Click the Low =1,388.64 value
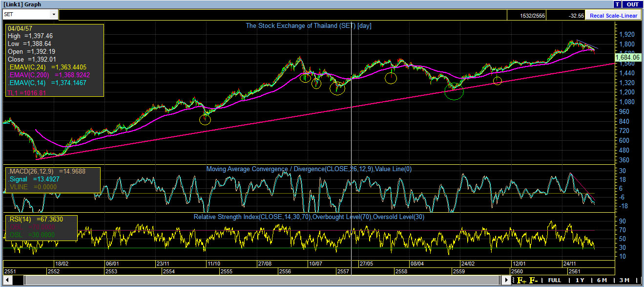This screenshot has width=644, height=287. (30, 44)
